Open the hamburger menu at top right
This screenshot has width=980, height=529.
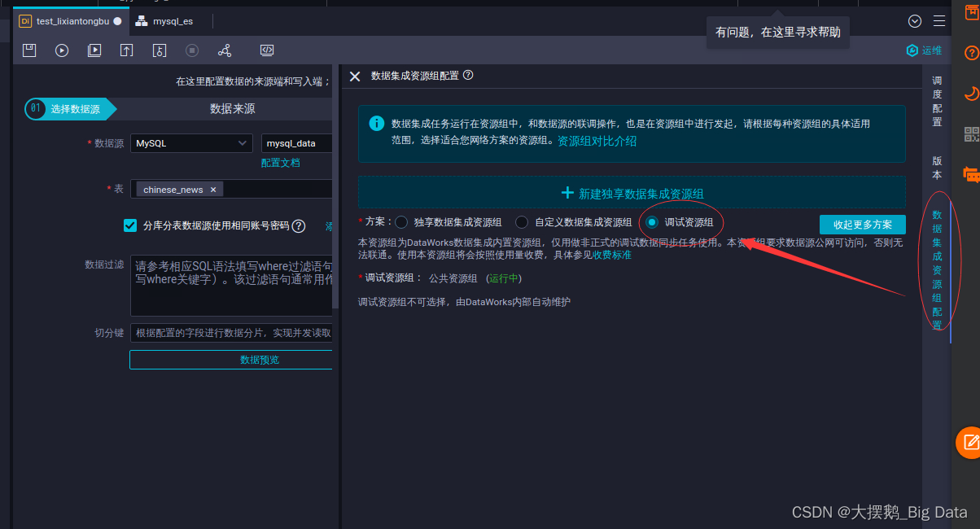(940, 21)
